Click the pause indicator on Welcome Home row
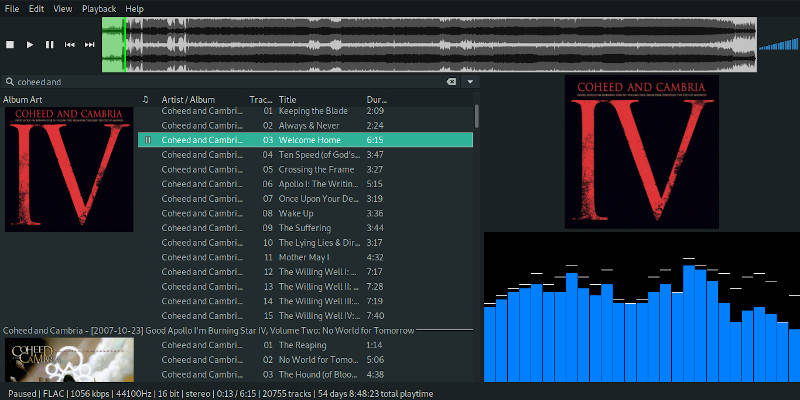Image resolution: width=800 pixels, height=400 pixels. pyautogui.click(x=148, y=140)
